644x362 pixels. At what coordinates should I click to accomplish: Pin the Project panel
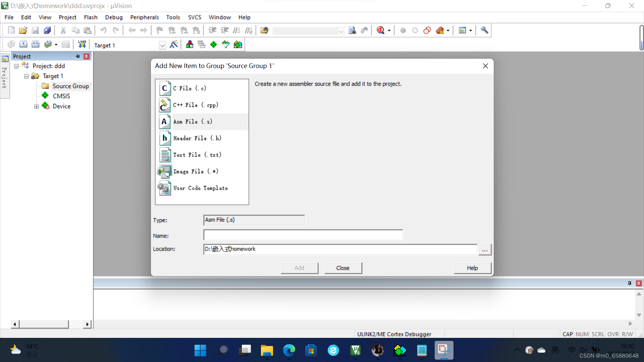pos(77,56)
